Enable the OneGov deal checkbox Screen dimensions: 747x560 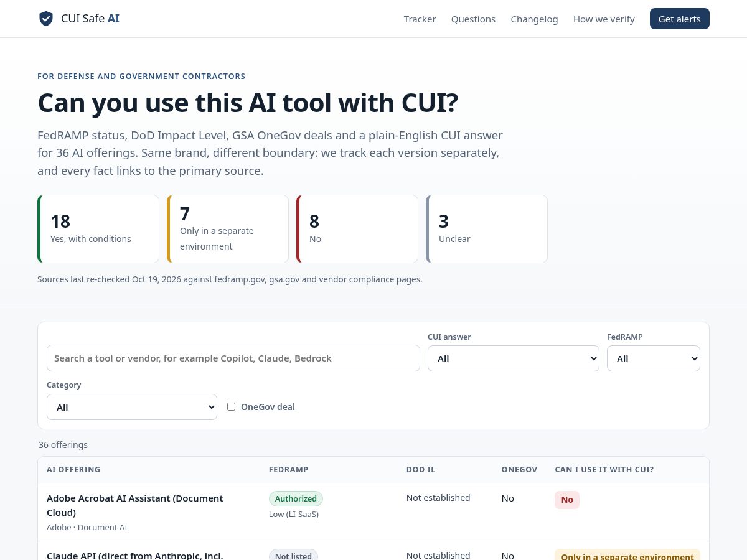tap(232, 407)
